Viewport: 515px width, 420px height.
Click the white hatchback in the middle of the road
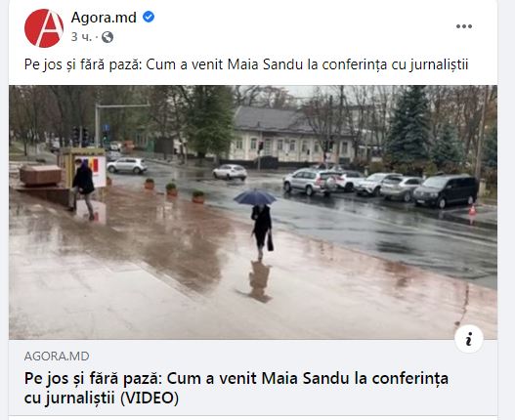[230, 172]
